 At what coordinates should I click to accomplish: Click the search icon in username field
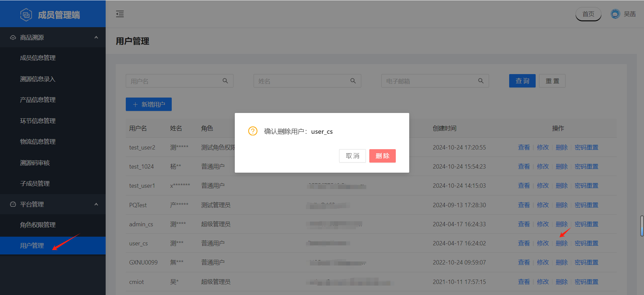coord(225,81)
